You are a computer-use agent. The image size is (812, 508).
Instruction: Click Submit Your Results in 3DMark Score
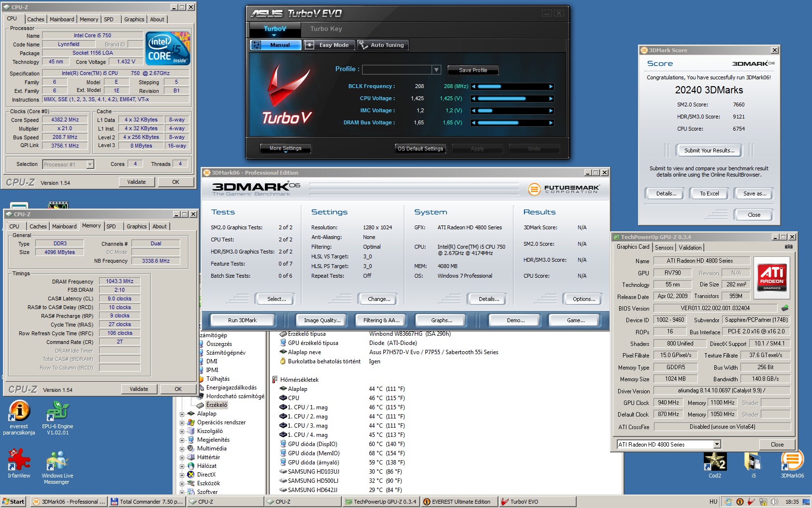coord(709,150)
